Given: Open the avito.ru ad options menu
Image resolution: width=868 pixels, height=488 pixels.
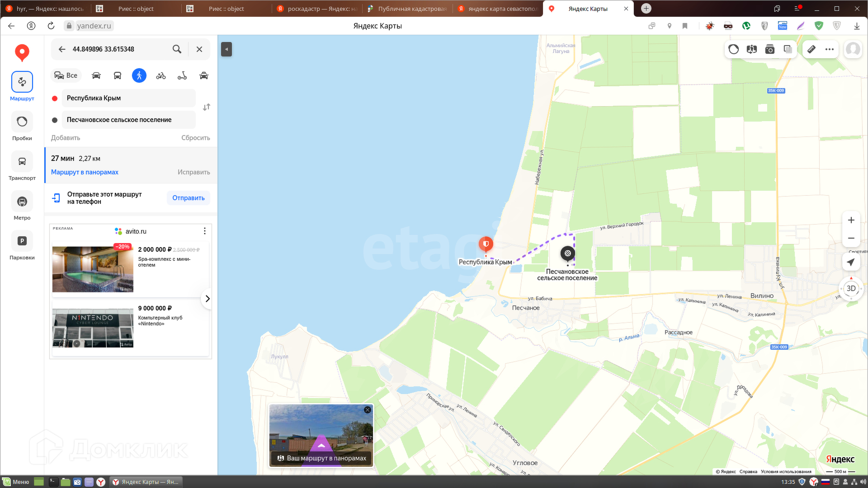Looking at the screenshot, I should point(205,231).
